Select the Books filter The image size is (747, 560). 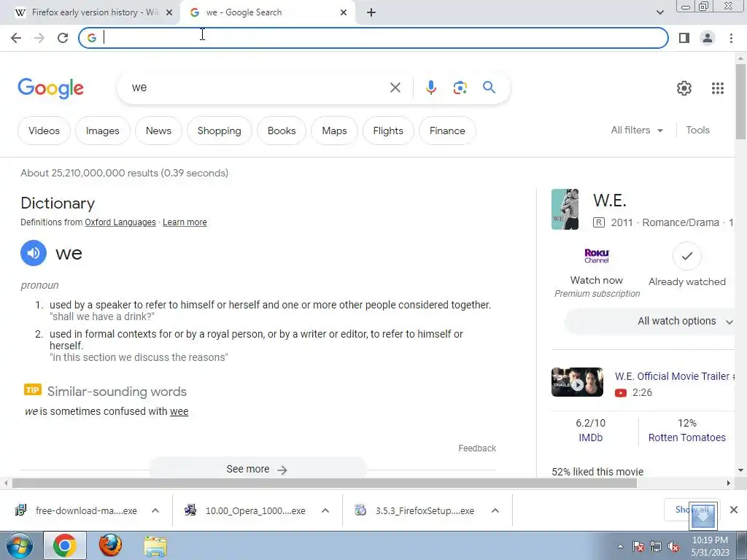pos(282,131)
